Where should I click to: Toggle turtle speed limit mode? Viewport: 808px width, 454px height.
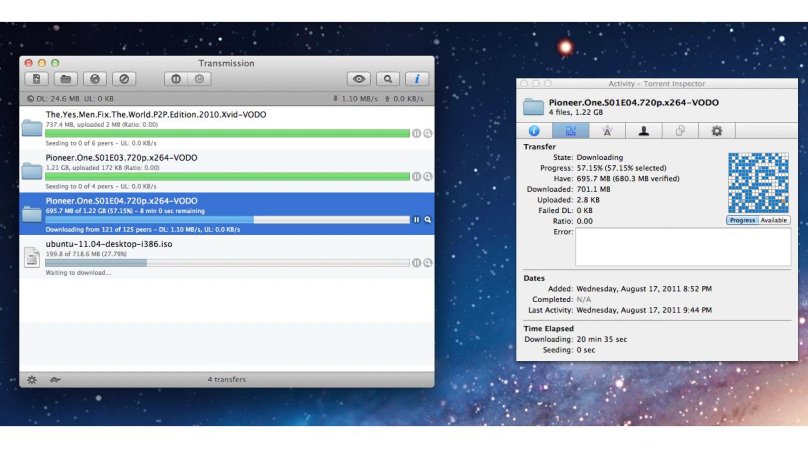55,380
